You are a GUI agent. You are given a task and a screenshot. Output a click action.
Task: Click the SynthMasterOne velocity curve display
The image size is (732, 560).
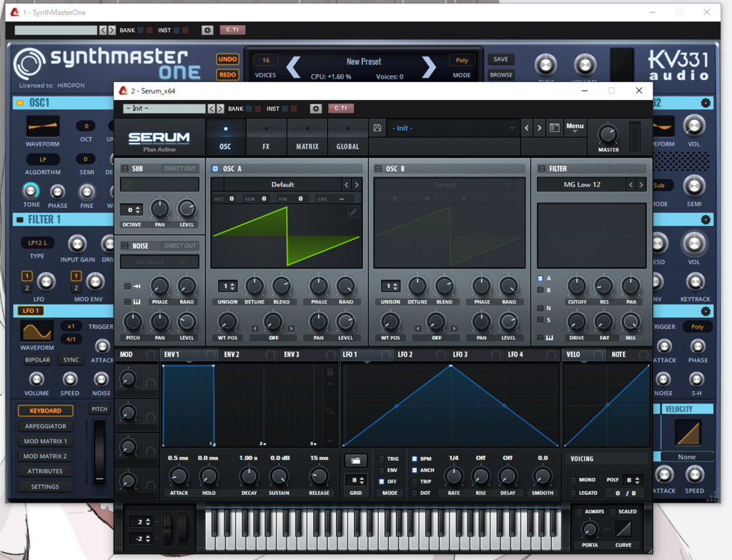tap(688, 433)
